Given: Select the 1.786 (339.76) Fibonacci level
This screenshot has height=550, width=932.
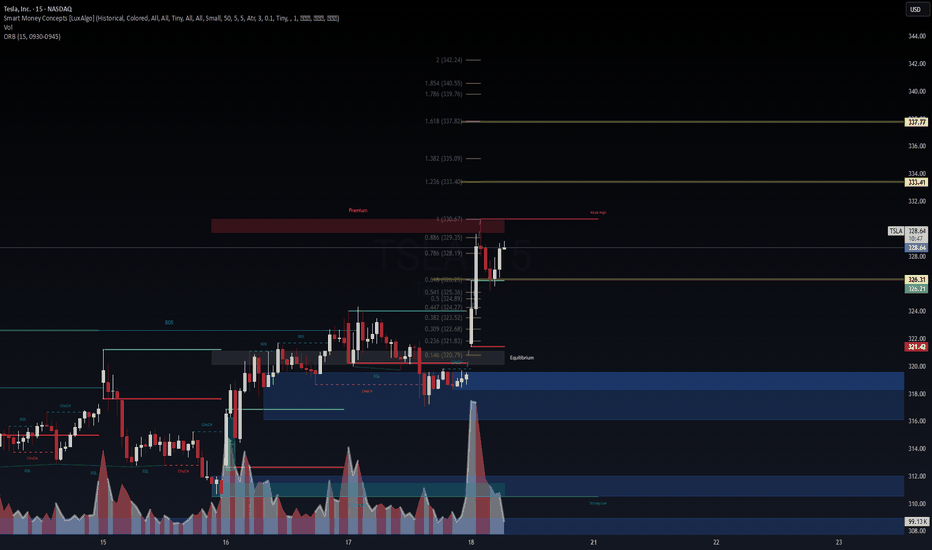Looking at the screenshot, I should click(443, 94).
